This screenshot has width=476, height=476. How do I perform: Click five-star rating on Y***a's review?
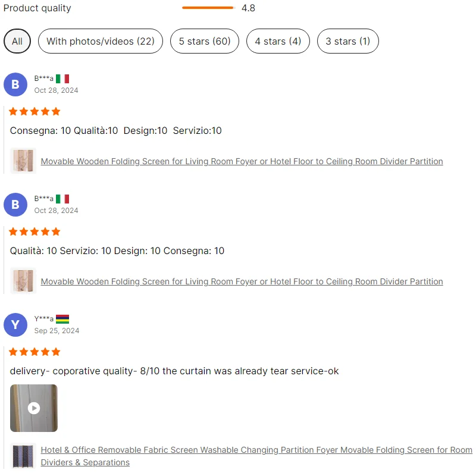point(35,352)
